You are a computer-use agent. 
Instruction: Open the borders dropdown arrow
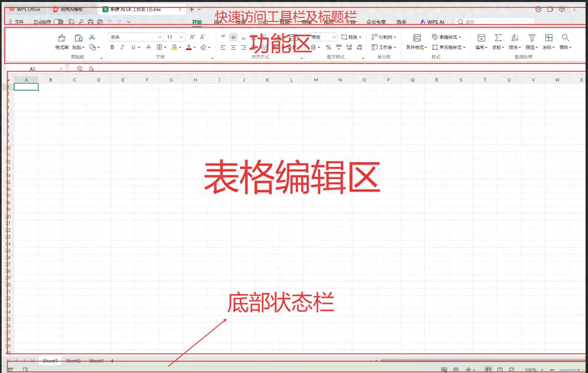165,47
